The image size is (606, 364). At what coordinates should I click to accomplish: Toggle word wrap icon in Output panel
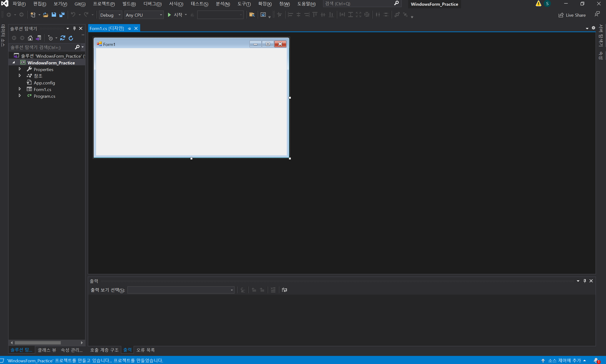tap(284, 290)
